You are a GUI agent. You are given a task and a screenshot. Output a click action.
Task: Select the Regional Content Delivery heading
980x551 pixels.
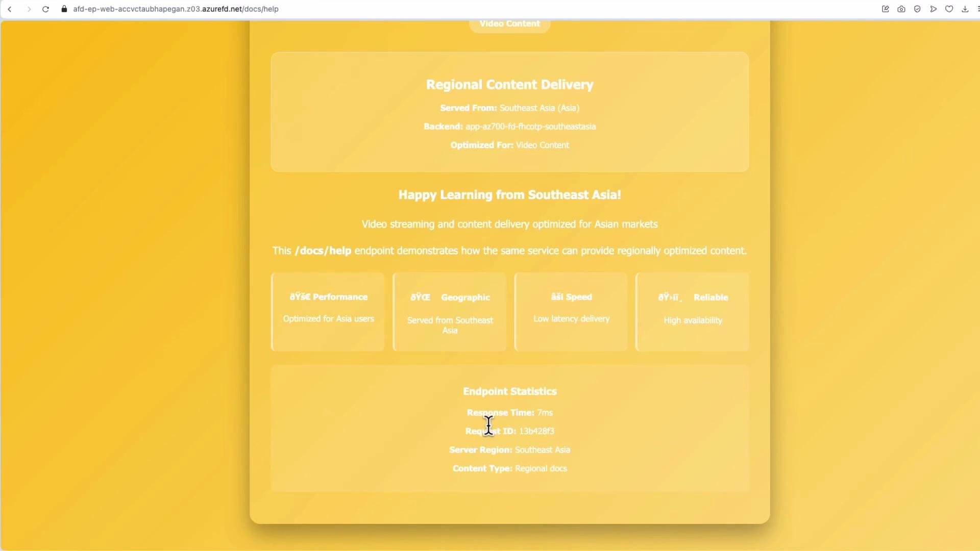pos(509,85)
